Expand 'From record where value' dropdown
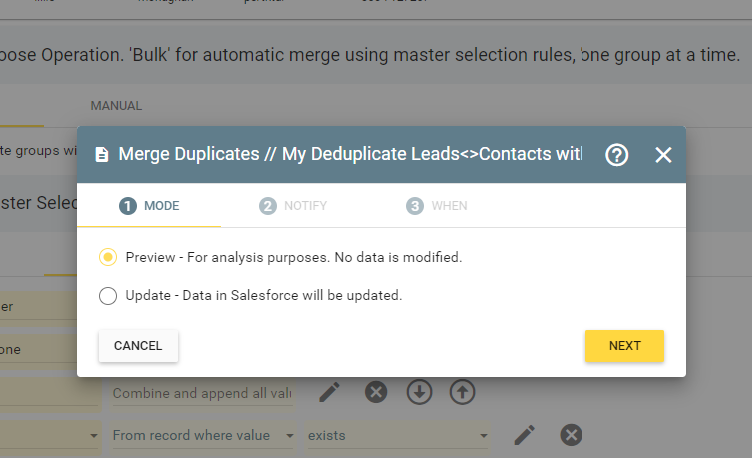The height and width of the screenshot is (458, 753). coord(290,436)
